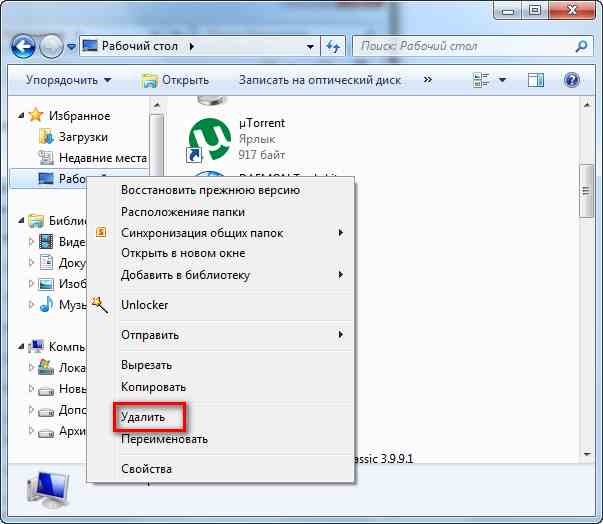Screen dimensions: 603x524
Task: Toggle the preview pane icon
Action: (x=536, y=80)
